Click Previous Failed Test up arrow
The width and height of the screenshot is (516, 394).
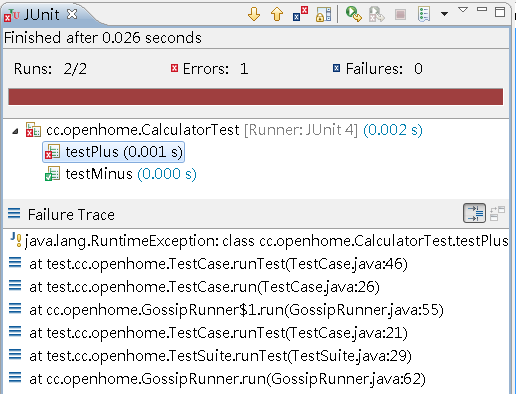coord(277,14)
